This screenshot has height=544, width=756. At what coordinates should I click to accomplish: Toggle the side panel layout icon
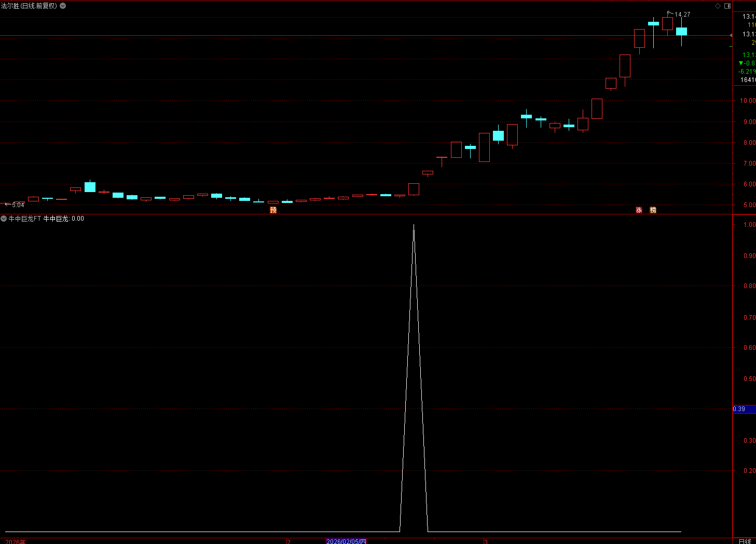pyautogui.click(x=727, y=6)
